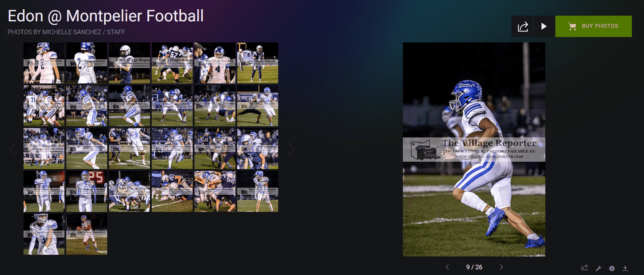Open the last thumbnail with player in orange
Image resolution: width=644 pixels, height=275 pixels.
[x=87, y=234]
